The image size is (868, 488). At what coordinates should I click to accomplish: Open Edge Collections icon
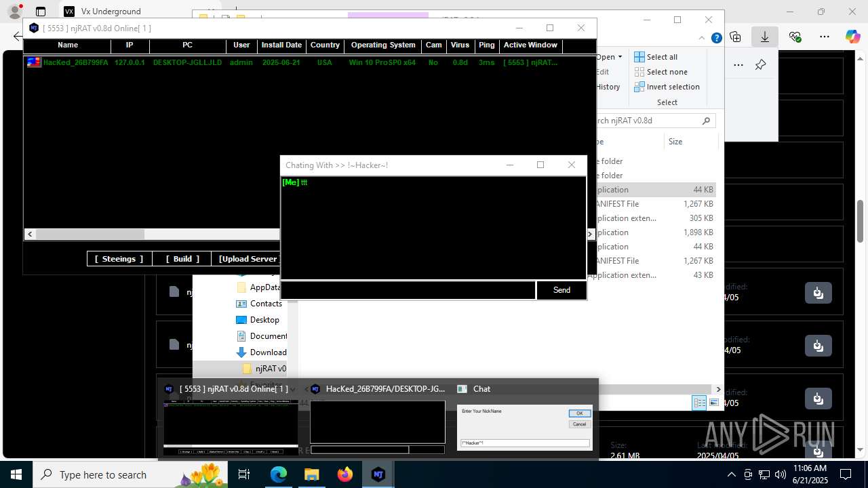[736, 37]
